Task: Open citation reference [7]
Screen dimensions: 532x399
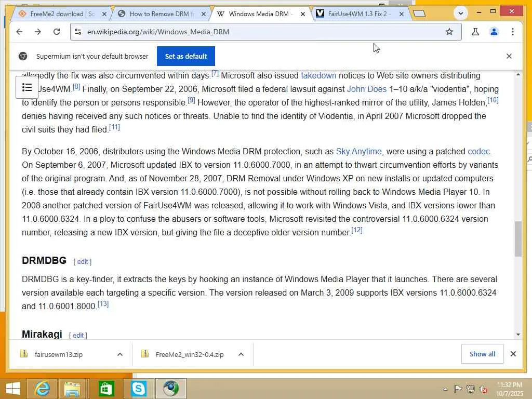Action: [215, 73]
